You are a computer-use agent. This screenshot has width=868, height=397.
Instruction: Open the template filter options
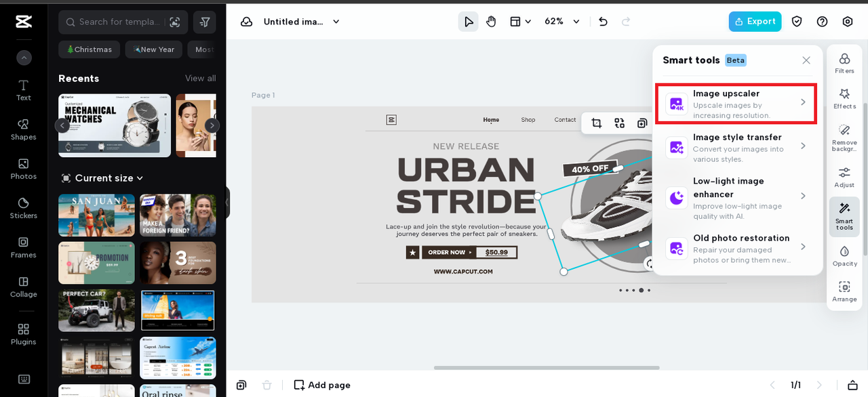point(204,22)
